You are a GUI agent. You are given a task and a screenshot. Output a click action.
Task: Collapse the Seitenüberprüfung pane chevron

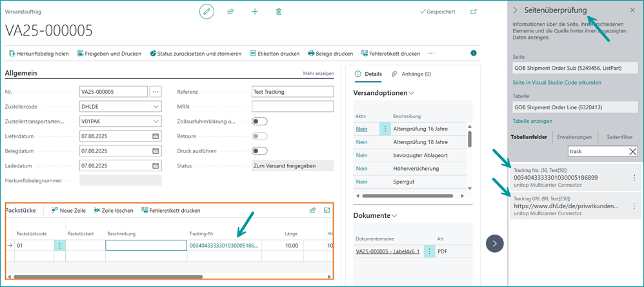516,10
